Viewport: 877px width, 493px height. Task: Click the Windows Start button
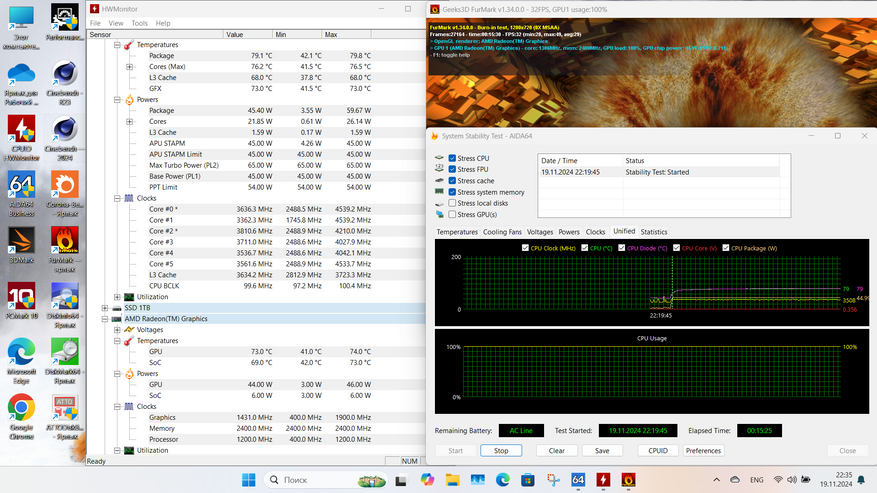(x=249, y=480)
